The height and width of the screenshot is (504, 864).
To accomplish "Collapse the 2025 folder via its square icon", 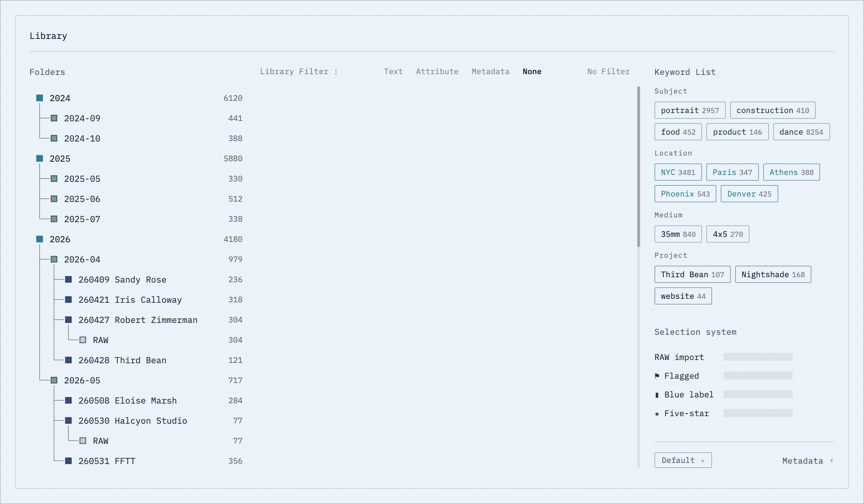I will (40, 158).
